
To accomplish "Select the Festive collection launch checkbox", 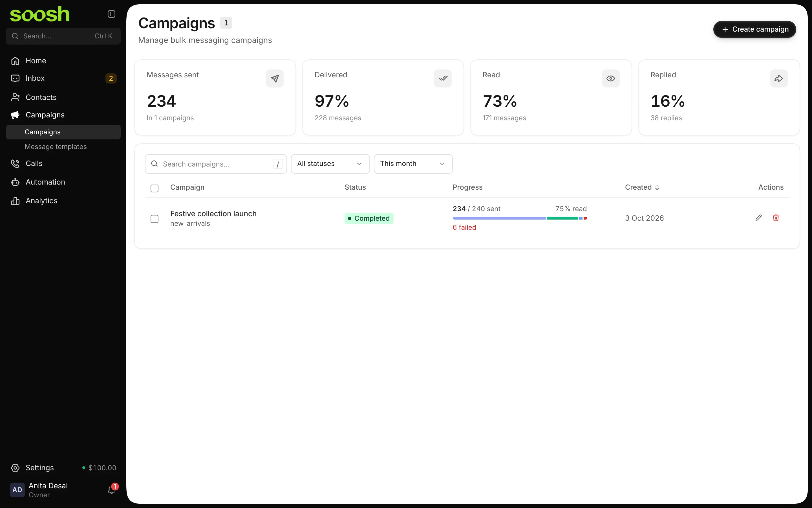I will click(x=154, y=219).
